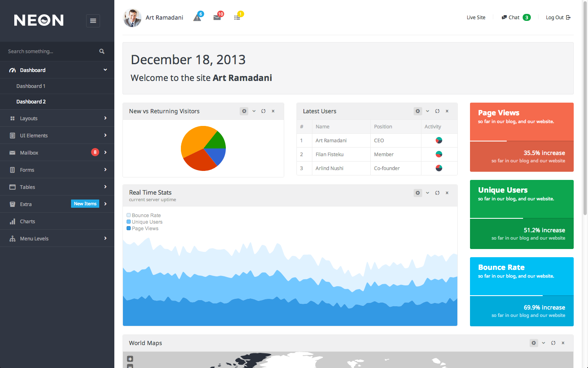Image resolution: width=588 pixels, height=368 pixels.
Task: Close the Real Time Stats panel
Action: click(447, 193)
